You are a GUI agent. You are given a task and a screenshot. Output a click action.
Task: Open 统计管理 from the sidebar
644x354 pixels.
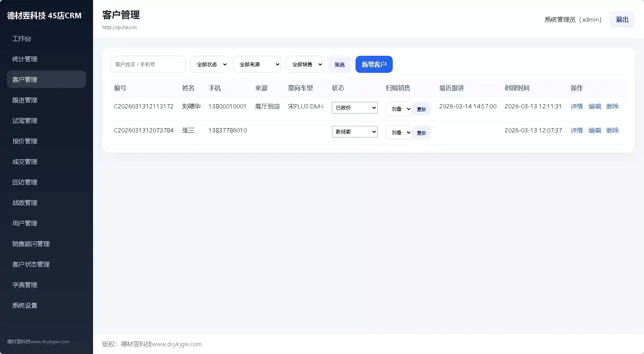pyautogui.click(x=25, y=59)
